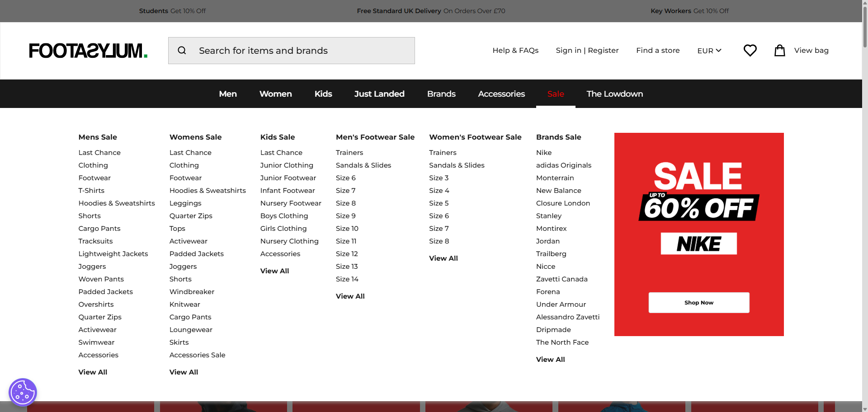Select Nike under Brands Sale
Image resolution: width=868 pixels, height=412 pixels.
point(544,153)
